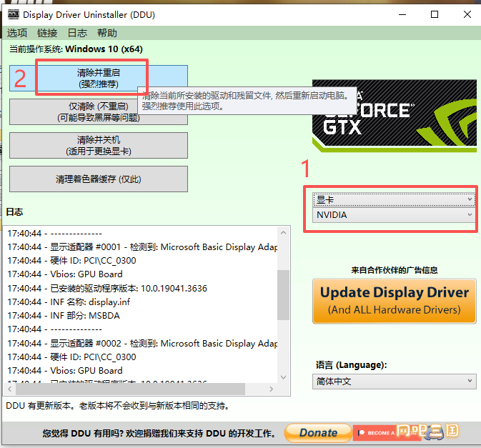Screen dimensions: 481x448
Task: Select log line INF 部分: MSBDA
Action: pos(64,316)
